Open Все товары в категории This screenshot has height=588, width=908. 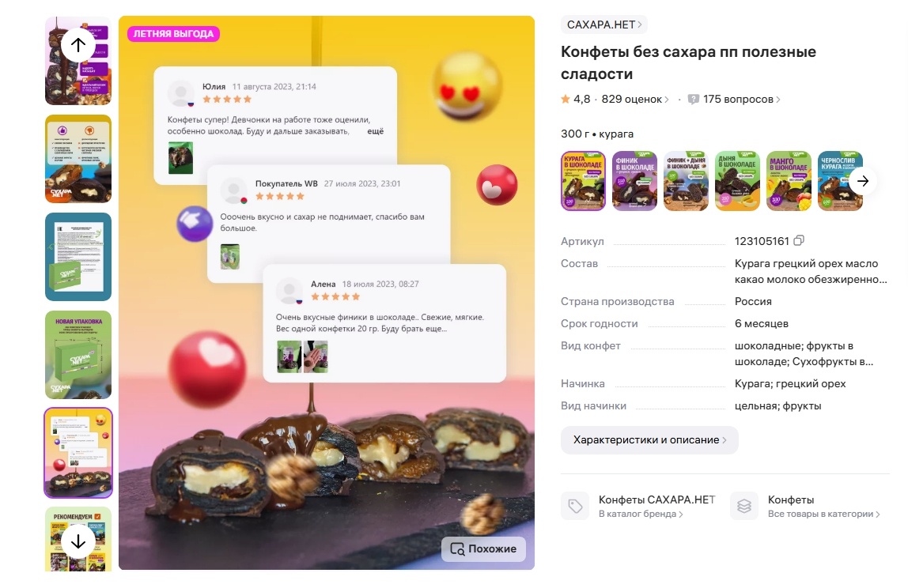coord(823,514)
